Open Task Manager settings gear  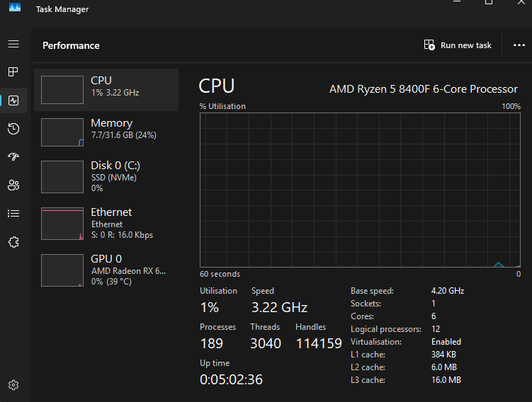click(13, 385)
